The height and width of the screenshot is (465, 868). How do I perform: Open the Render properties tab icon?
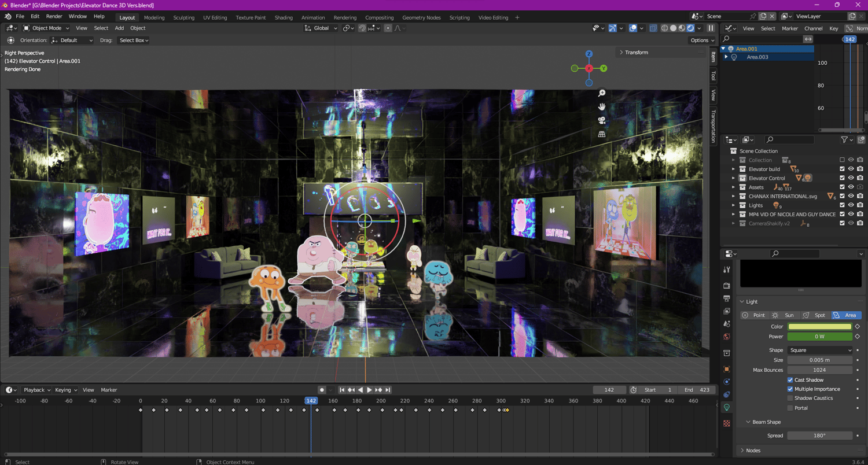pos(727,285)
